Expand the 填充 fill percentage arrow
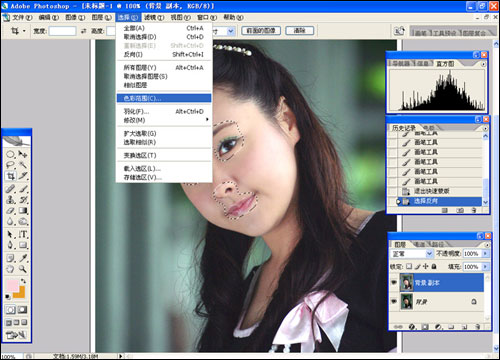The height and width of the screenshot is (360, 500). pyautogui.click(x=485, y=267)
